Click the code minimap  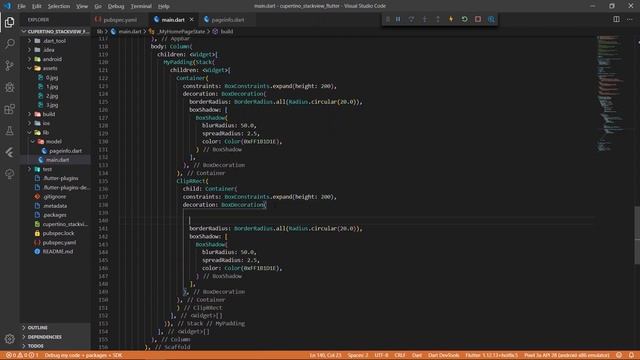pos(610,93)
